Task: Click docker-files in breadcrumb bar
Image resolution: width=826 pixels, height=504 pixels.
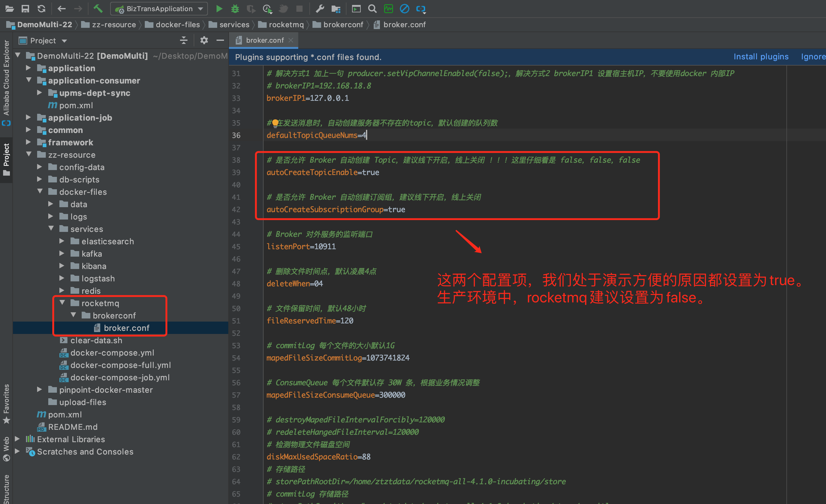Action: click(x=172, y=24)
